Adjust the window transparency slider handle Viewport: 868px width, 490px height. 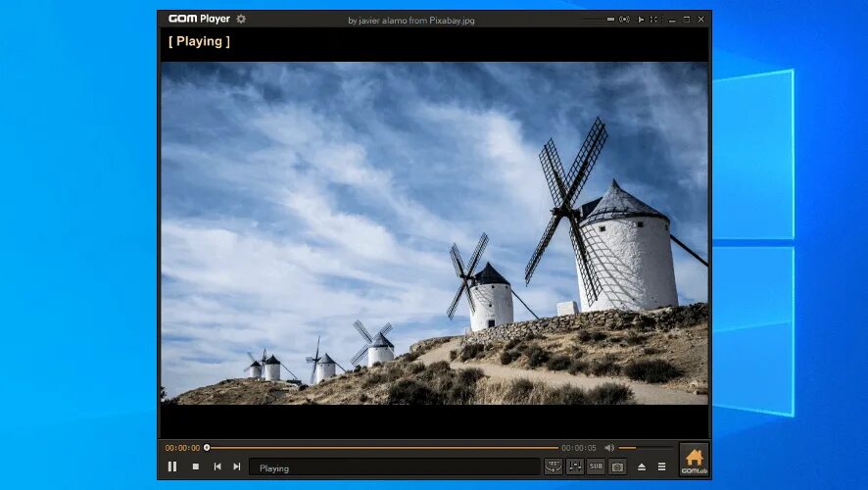[610, 19]
